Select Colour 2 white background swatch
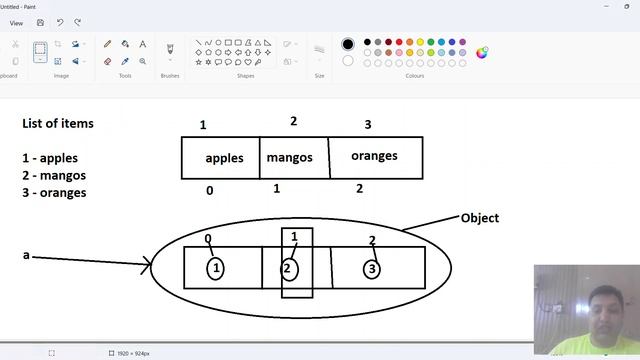This screenshot has width=640, height=360. (348, 61)
